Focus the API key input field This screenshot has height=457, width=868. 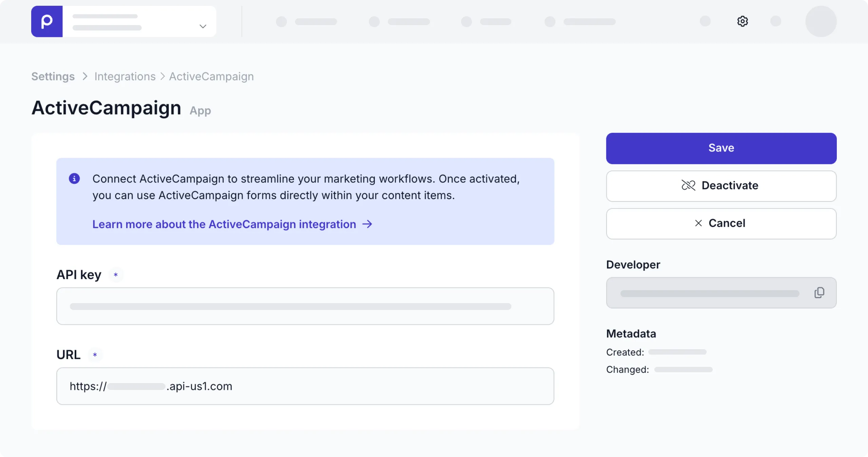pos(305,306)
